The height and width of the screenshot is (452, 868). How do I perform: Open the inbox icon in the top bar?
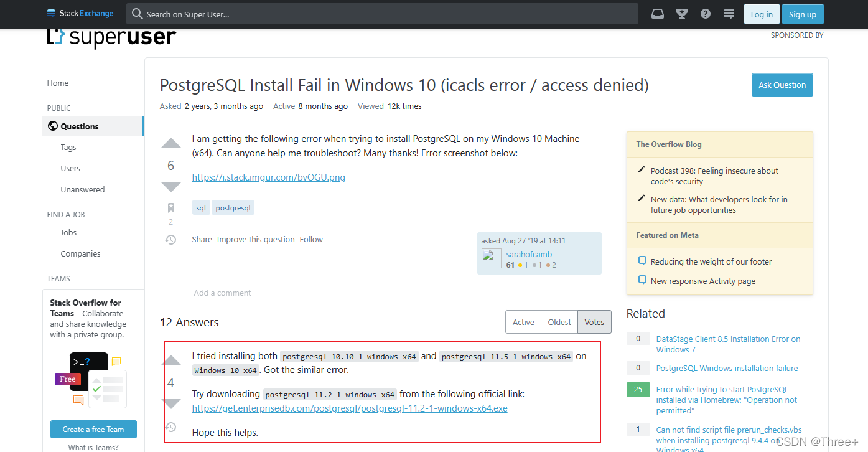tap(658, 14)
